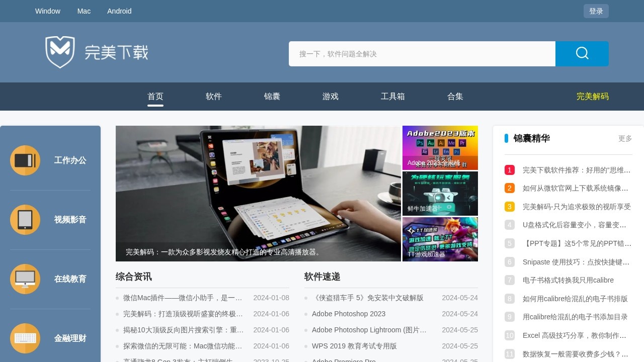Click the 工作办公 category icon in sidebar

point(25,160)
